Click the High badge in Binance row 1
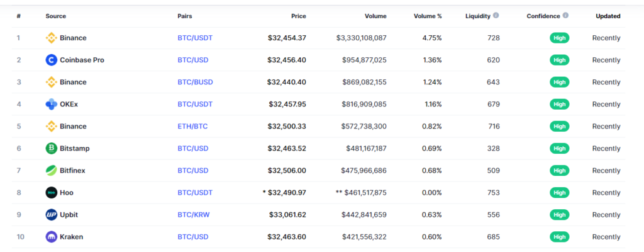 point(559,38)
